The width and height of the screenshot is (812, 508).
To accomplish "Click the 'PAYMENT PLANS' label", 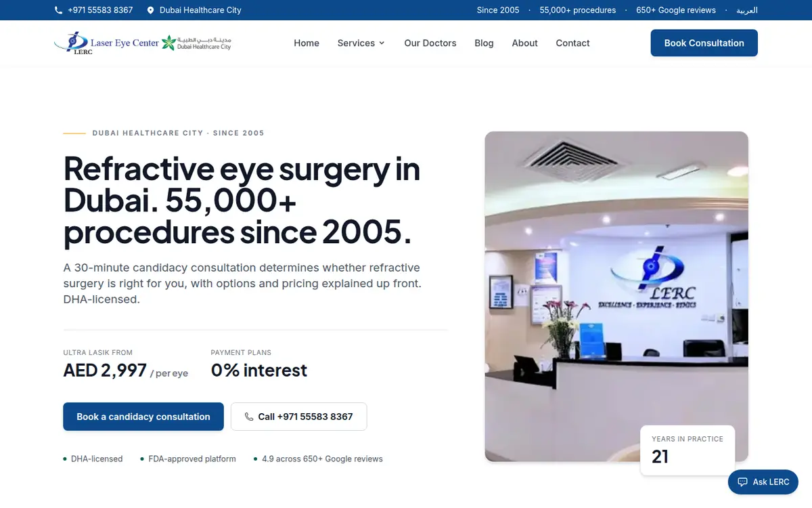I will [x=241, y=352].
